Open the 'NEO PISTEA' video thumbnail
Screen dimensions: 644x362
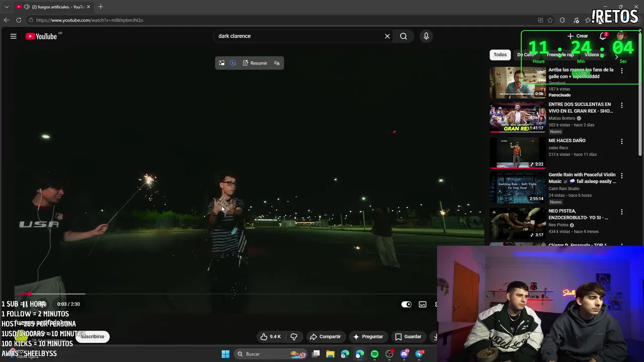tap(518, 223)
